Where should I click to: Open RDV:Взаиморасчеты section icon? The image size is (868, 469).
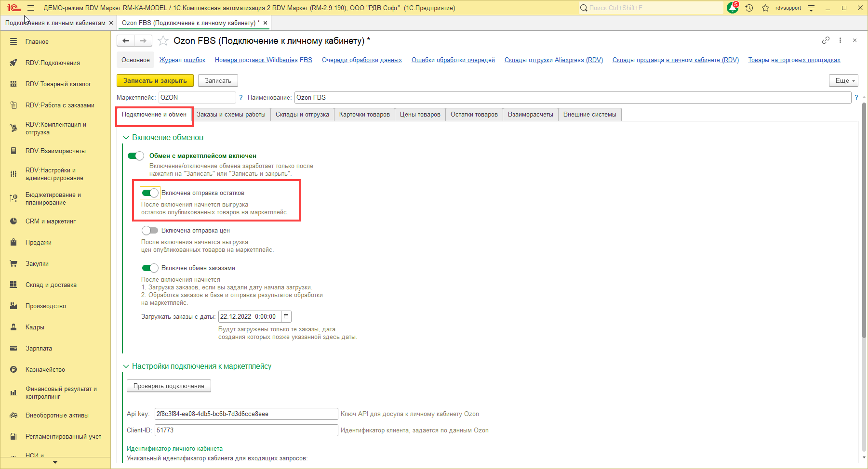click(x=13, y=151)
